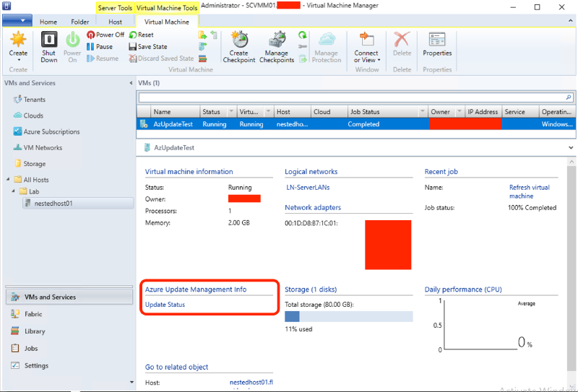578x392 pixels.
Task: Collapse the All Hosts tree node
Action: coord(8,180)
